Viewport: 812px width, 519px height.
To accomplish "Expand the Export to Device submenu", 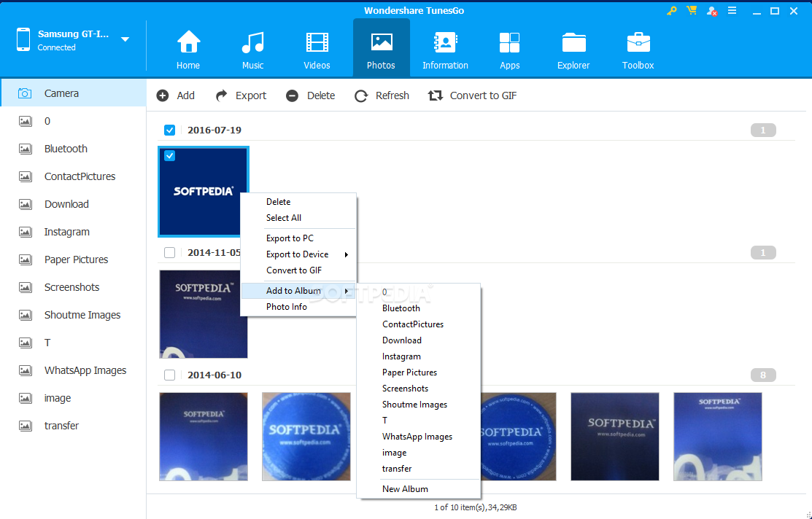I will (298, 254).
